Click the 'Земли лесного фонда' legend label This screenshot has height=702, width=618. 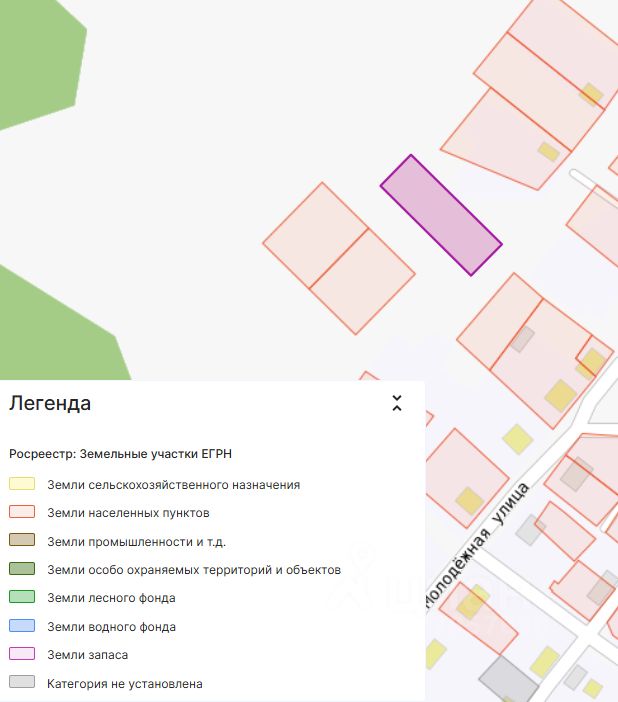click(x=111, y=598)
